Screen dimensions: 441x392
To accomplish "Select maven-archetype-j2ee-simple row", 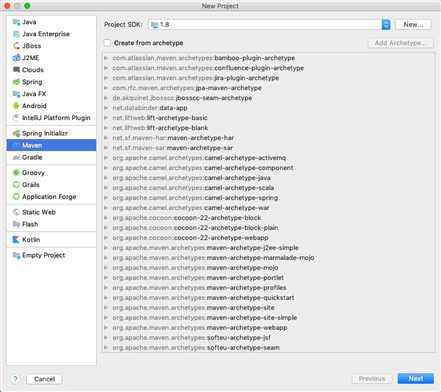I will coord(269,248).
